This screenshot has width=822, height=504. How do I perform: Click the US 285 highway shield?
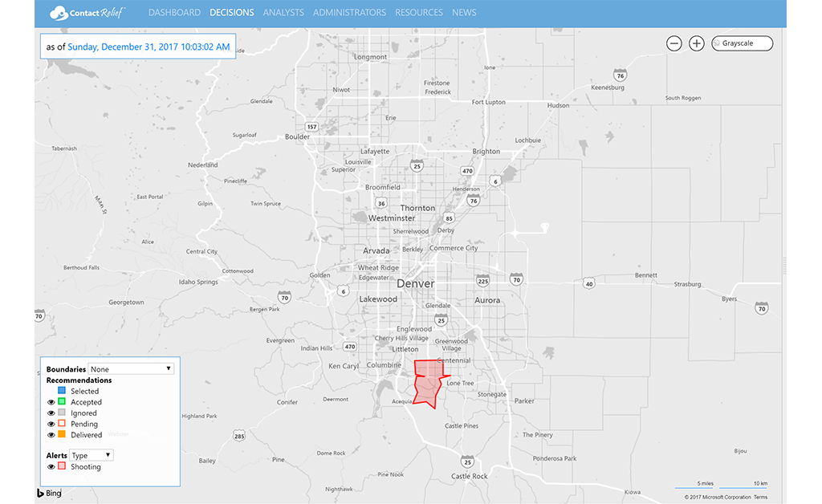[239, 436]
